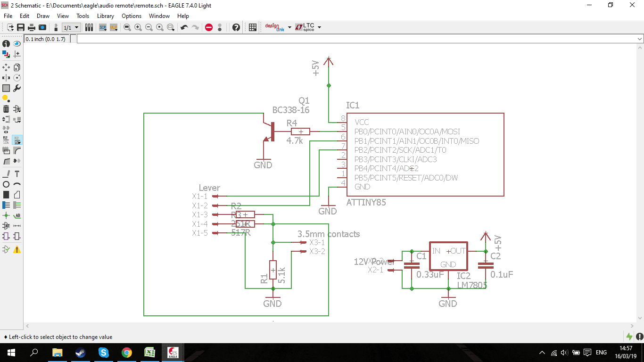Undo the last action
644x362 pixels.
(x=184, y=27)
